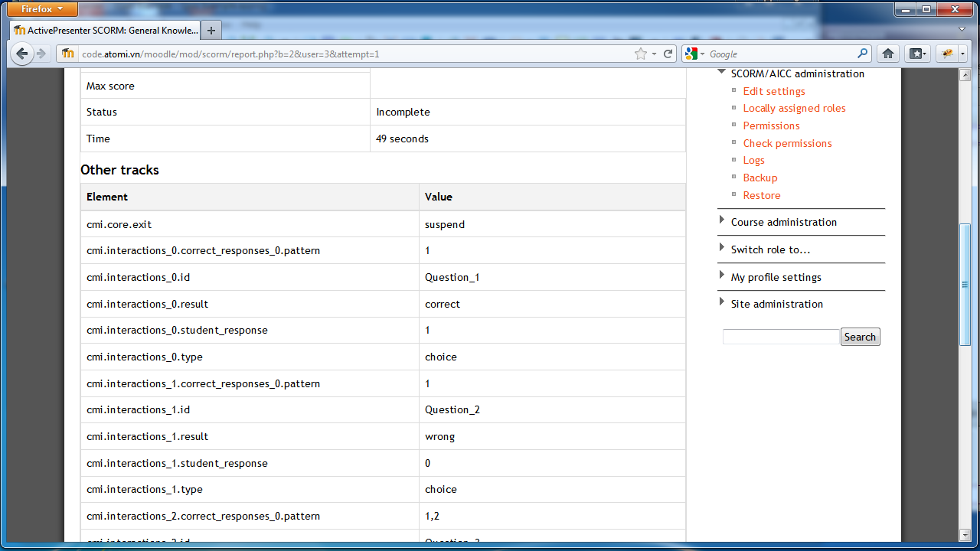
Task: Click the magnifier in the Google search box
Action: pos(862,54)
